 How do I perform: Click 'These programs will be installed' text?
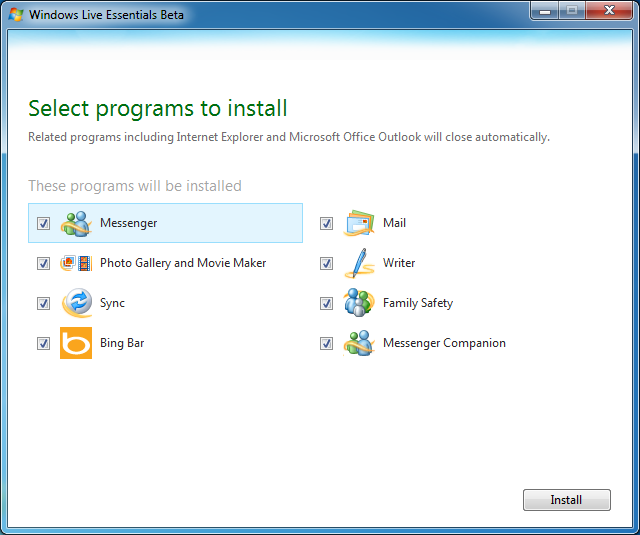[x=135, y=186]
